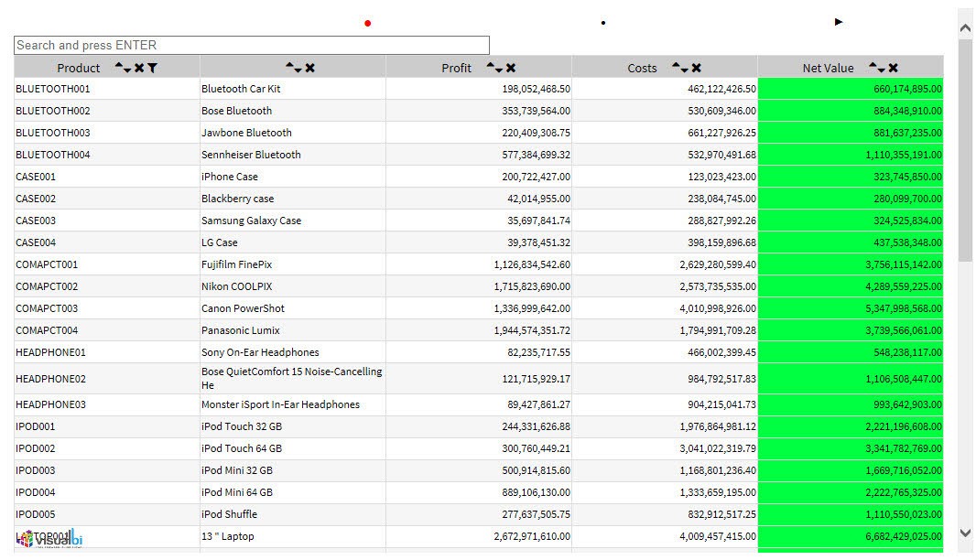
Task: Sort the table by Profit
Action: 494,68
